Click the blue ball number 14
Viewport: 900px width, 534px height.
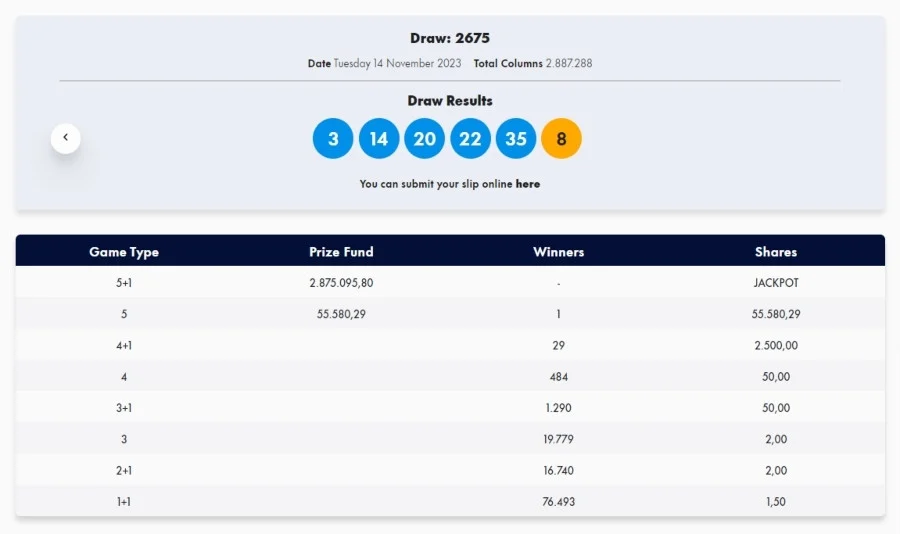379,138
